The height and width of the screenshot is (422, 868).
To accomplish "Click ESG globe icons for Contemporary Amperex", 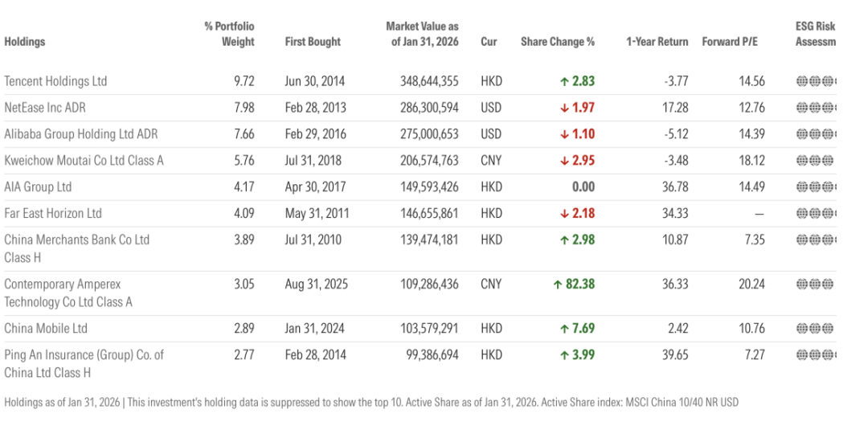I will click(814, 285).
